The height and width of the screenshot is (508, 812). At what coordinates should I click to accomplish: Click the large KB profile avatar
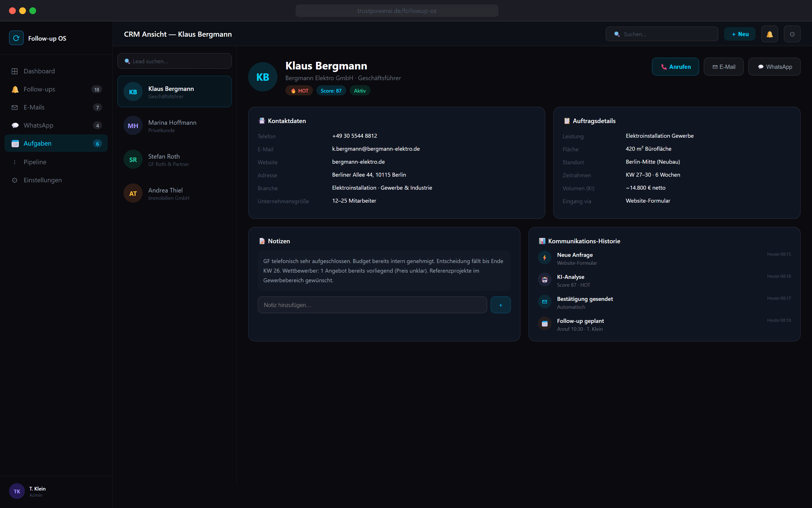pyautogui.click(x=263, y=77)
